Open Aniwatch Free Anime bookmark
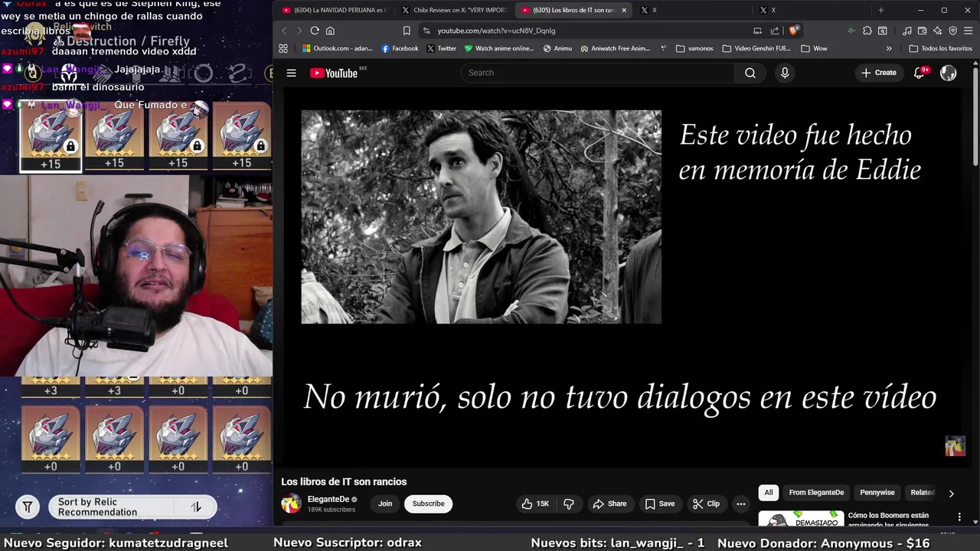 click(x=615, y=48)
